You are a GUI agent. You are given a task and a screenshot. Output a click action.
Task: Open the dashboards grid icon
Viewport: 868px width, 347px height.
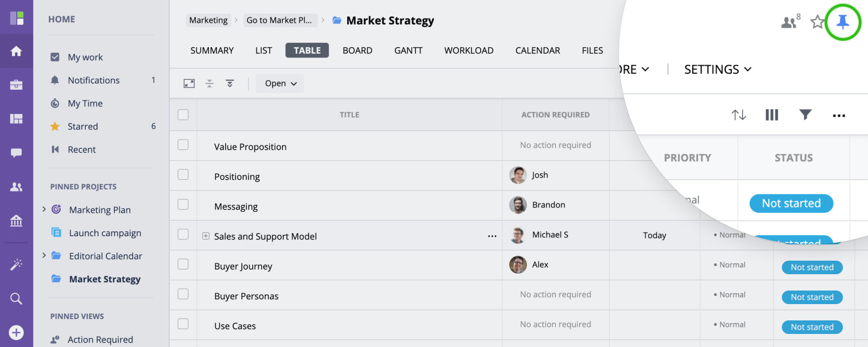pyautogui.click(x=16, y=118)
